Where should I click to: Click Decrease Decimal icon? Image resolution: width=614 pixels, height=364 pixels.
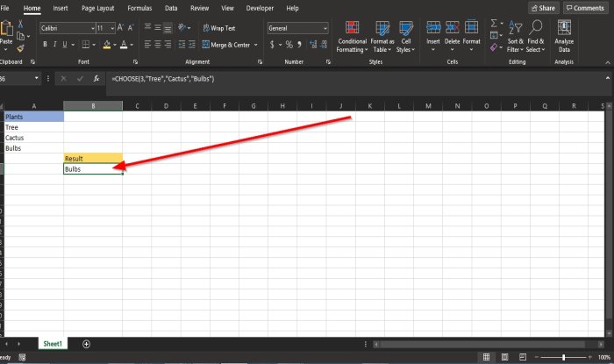point(324,44)
